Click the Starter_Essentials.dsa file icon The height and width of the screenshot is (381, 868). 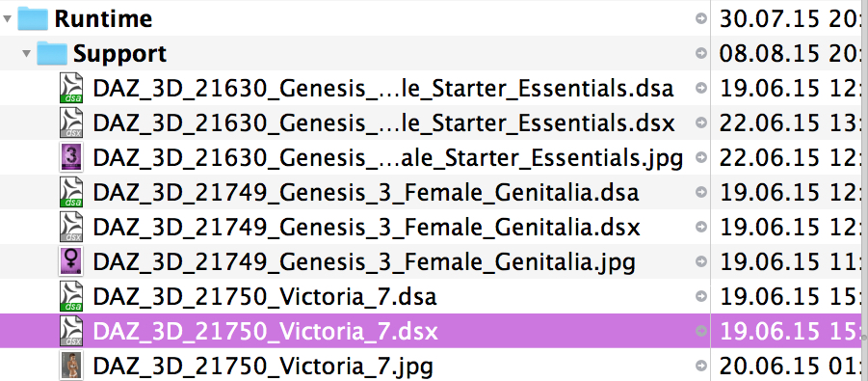tap(71, 88)
